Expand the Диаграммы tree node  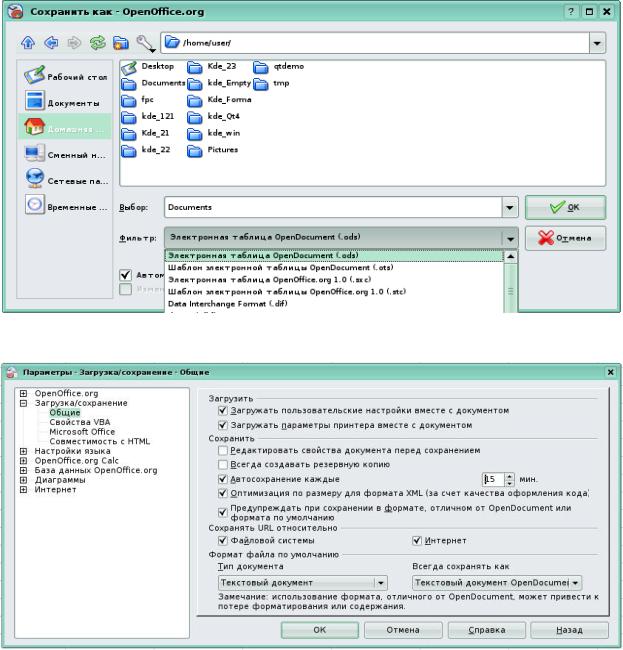[x=24, y=480]
